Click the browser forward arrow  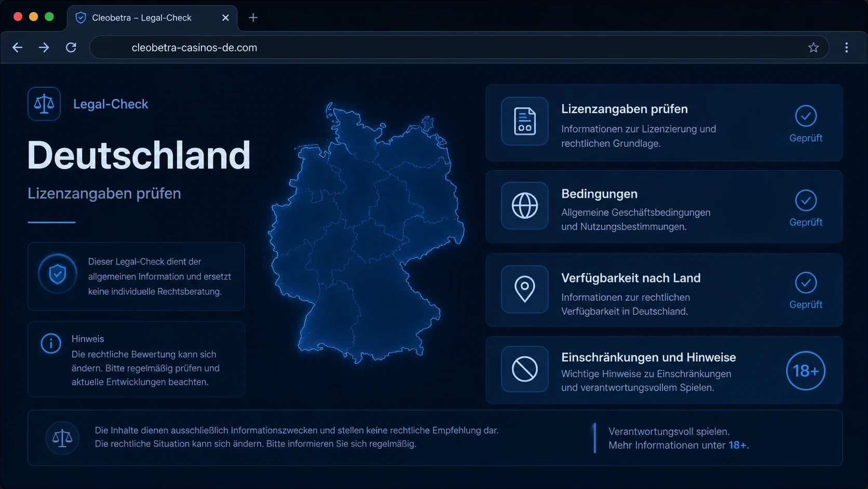point(44,48)
